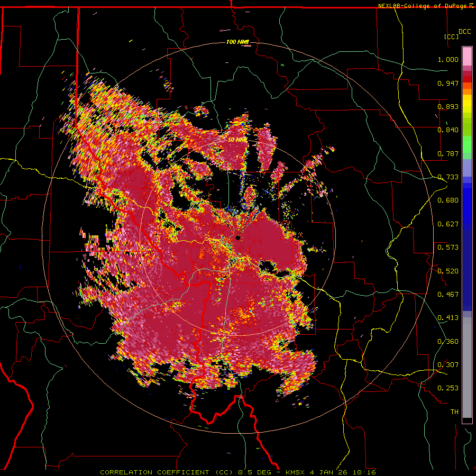Image resolution: width=476 pixels, height=476 pixels.
Task: Click the KMSX station identifier
Action: pyautogui.click(x=295, y=472)
